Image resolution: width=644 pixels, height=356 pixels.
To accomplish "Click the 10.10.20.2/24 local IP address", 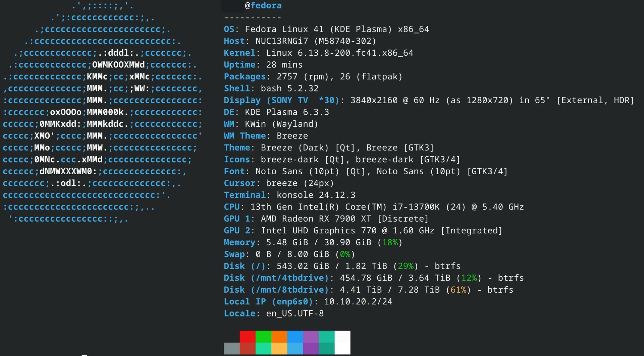I will (358, 302).
